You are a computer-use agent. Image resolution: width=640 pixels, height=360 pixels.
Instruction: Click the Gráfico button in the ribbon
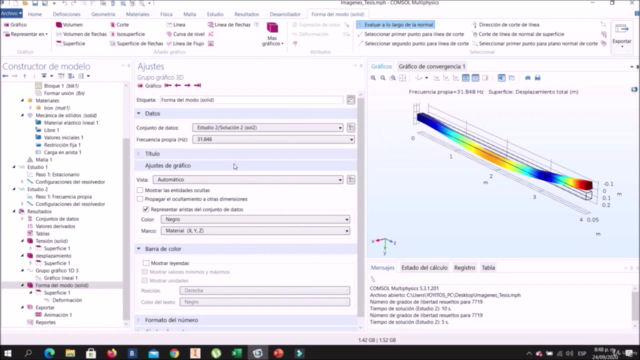tap(15, 25)
